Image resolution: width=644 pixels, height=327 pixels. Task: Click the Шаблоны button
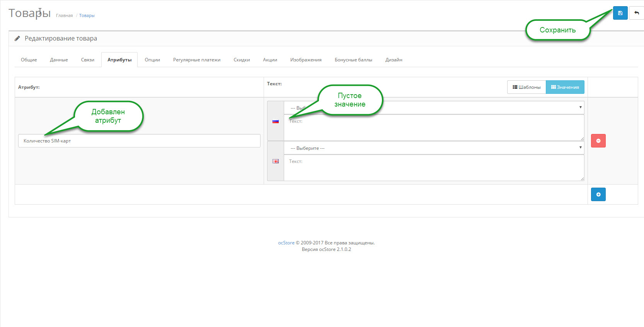click(526, 87)
